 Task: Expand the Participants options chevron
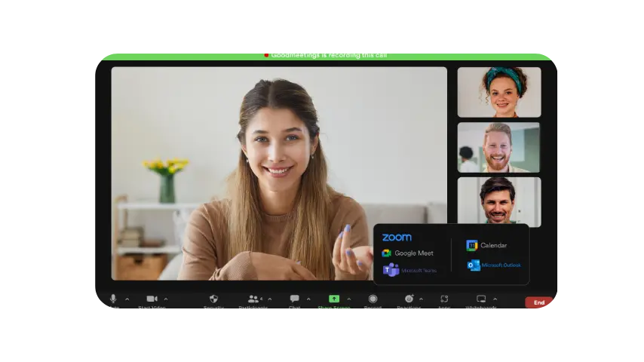coord(270,299)
